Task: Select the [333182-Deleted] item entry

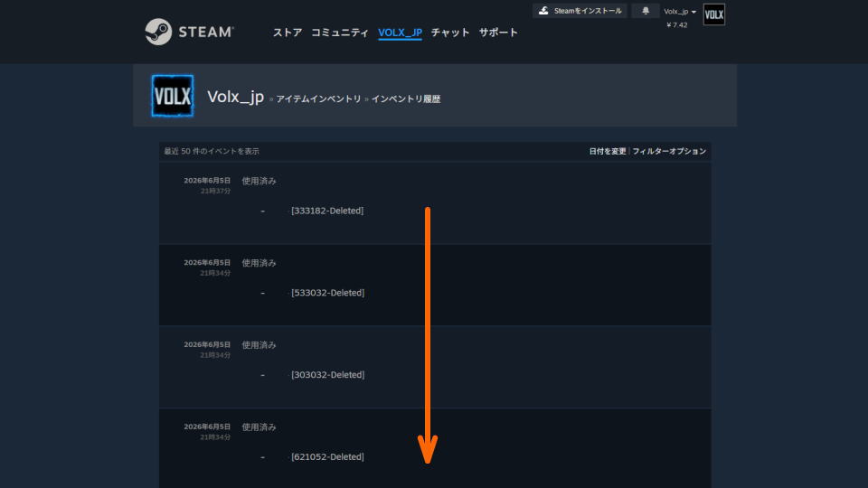Action: click(x=327, y=211)
